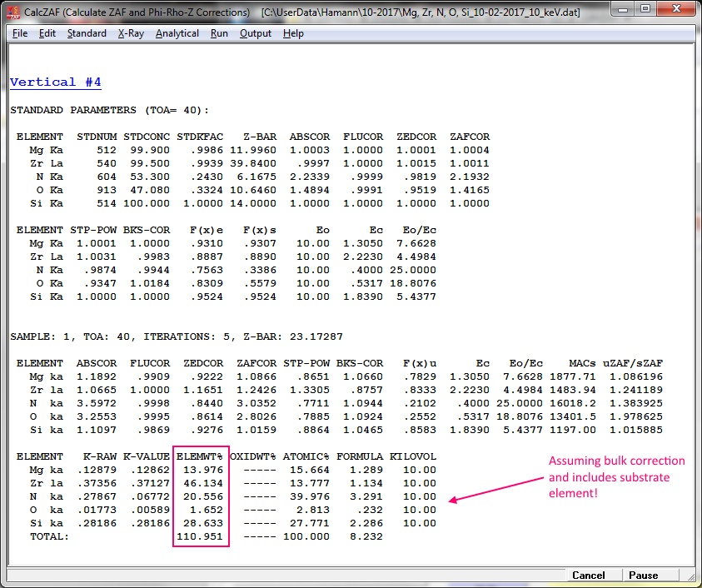This screenshot has width=702, height=588.
Task: Open the Output menu
Action: pyautogui.click(x=256, y=33)
